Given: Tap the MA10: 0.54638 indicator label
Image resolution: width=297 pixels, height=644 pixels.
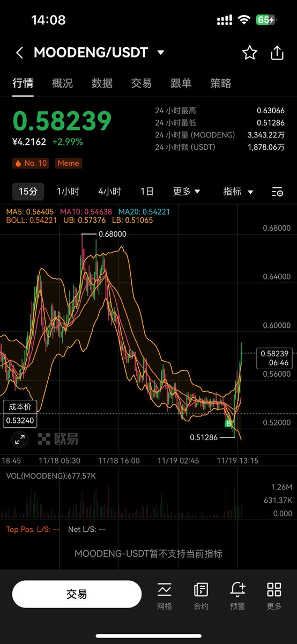Looking at the screenshot, I should click(x=86, y=212).
